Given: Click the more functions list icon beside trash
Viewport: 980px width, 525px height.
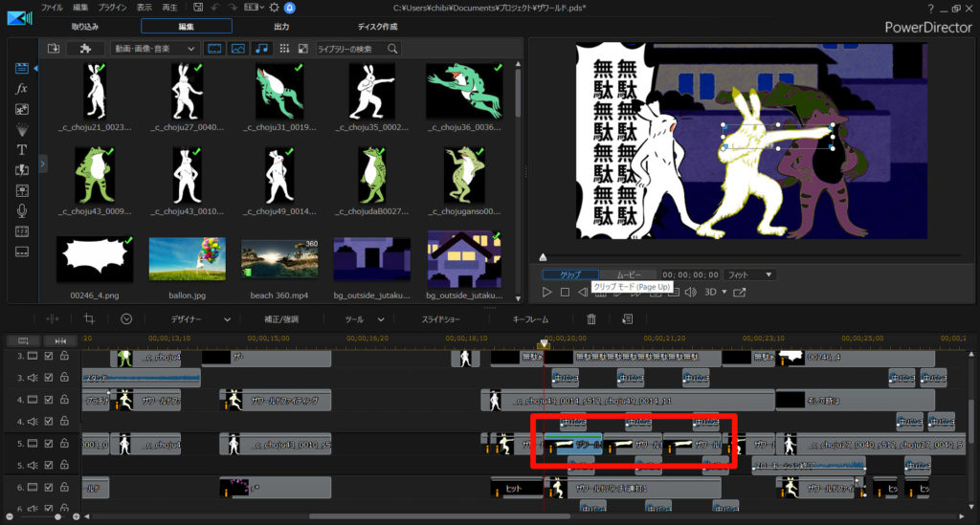Looking at the screenshot, I should (x=628, y=319).
